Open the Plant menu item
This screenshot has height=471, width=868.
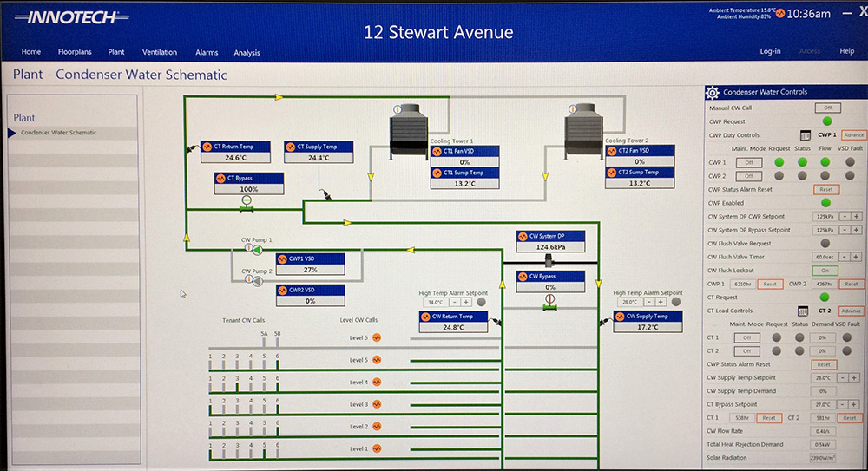point(116,52)
